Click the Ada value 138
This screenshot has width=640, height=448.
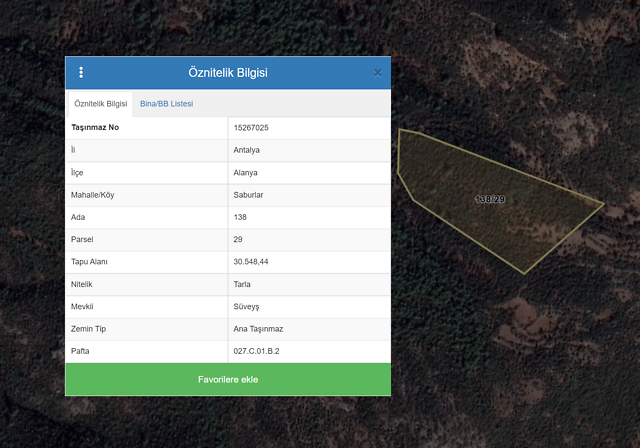tap(240, 217)
